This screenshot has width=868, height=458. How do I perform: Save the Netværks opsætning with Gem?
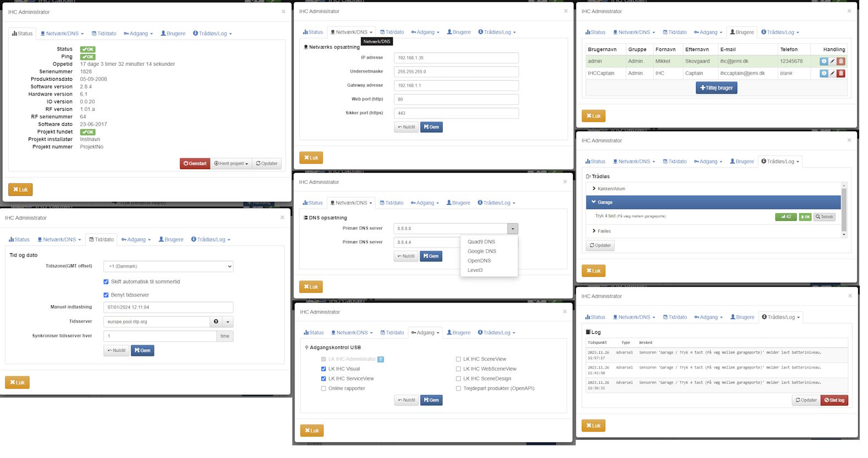point(431,127)
